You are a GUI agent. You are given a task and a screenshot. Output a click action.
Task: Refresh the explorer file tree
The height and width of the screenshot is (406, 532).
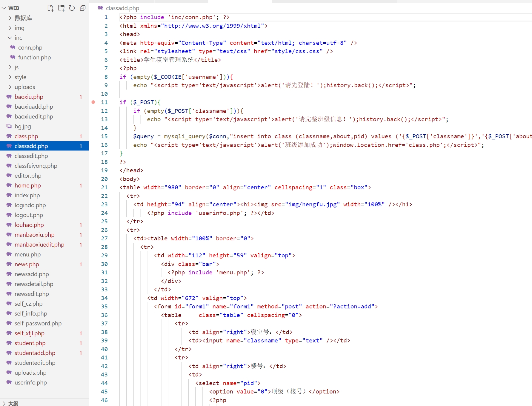pos(72,8)
